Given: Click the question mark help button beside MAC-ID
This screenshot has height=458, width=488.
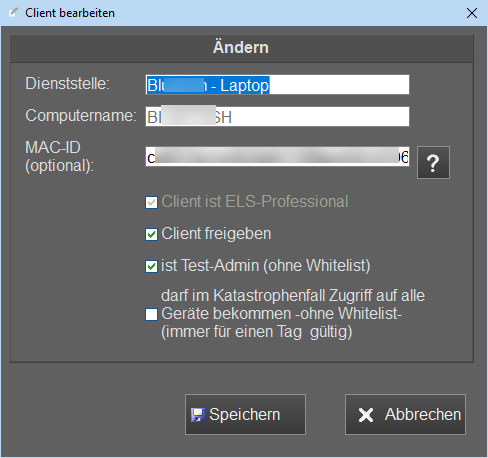Looking at the screenshot, I should 433,162.
